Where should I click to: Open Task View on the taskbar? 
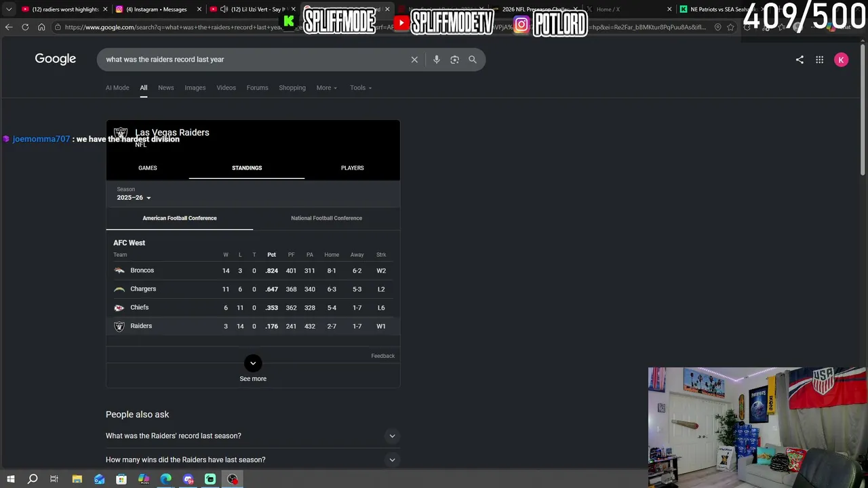click(x=54, y=479)
